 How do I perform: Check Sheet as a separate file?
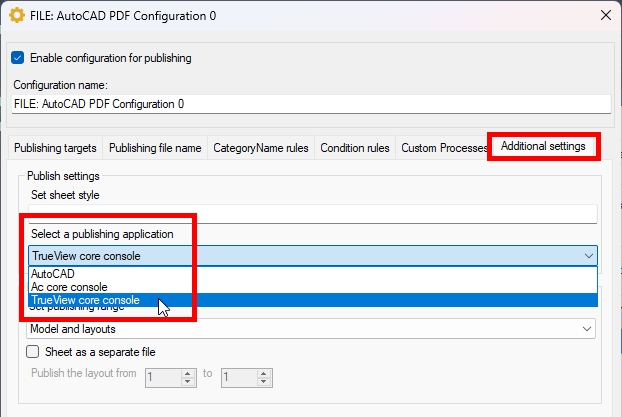coord(33,352)
